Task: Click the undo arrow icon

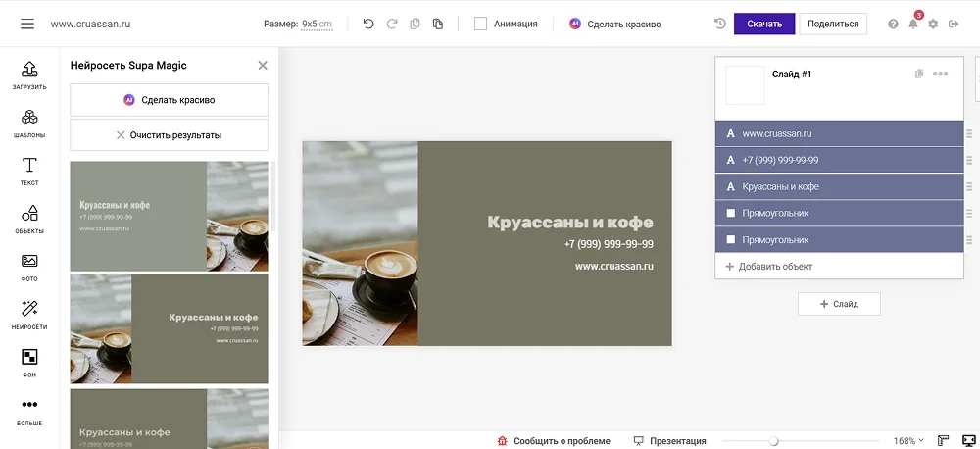Action: click(x=368, y=24)
